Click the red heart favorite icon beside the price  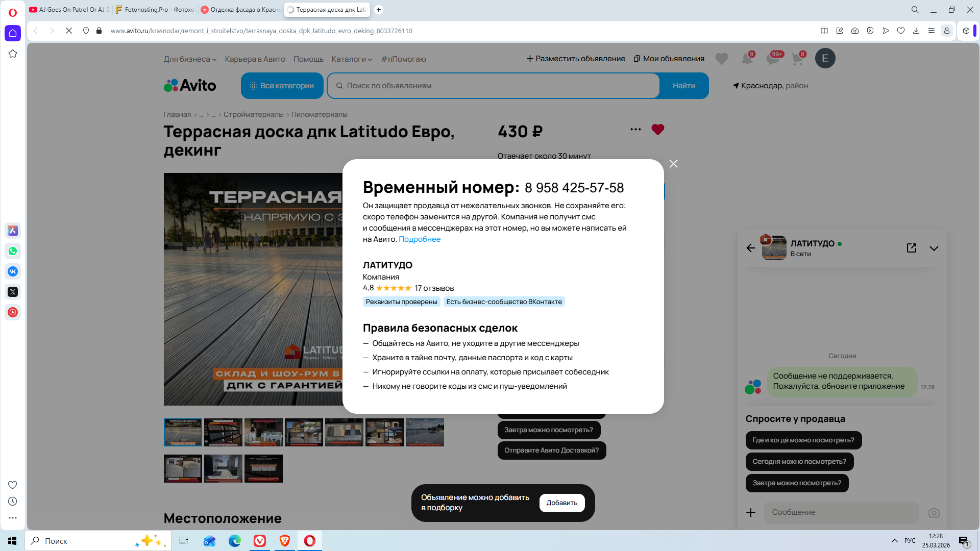tap(657, 130)
